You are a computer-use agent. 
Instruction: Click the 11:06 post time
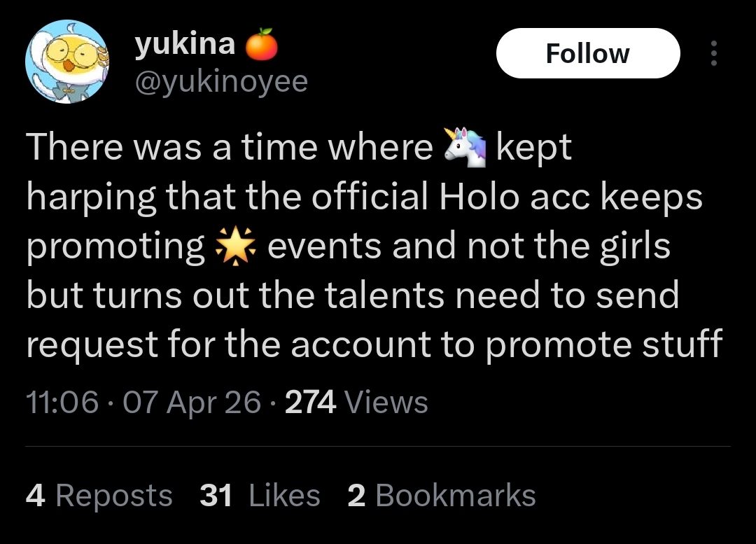pyautogui.click(x=62, y=402)
